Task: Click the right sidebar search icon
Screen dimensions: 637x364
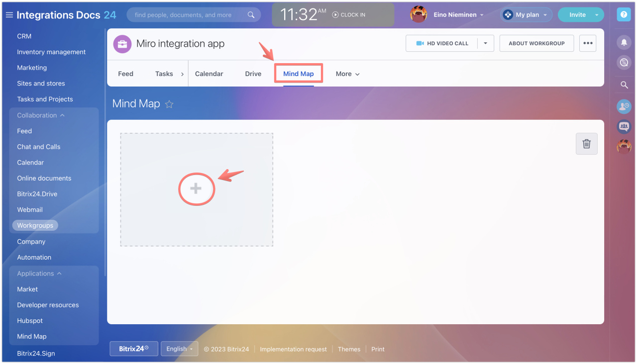Action: pos(624,85)
